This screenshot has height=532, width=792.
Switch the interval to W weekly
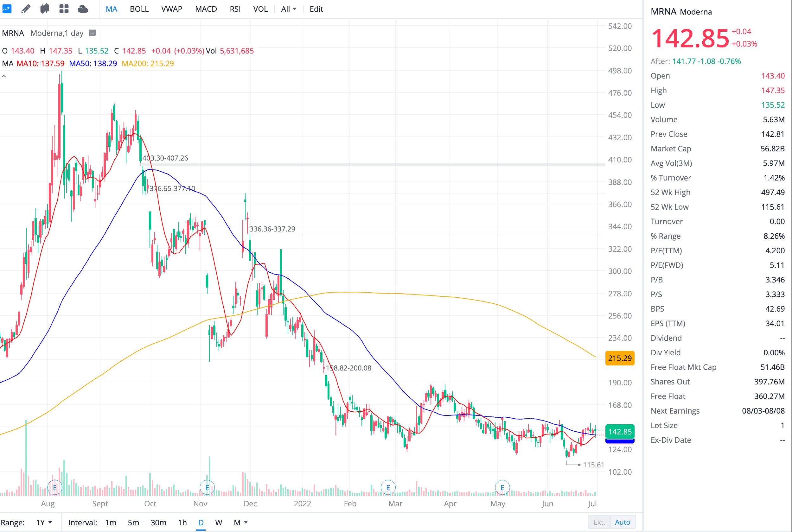click(219, 522)
